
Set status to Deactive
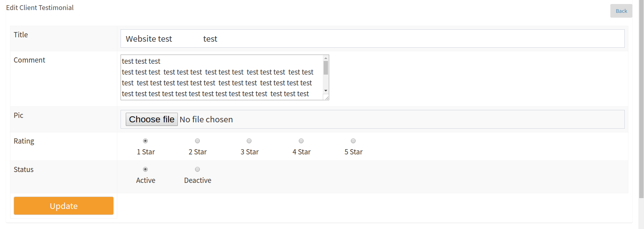pos(197,169)
